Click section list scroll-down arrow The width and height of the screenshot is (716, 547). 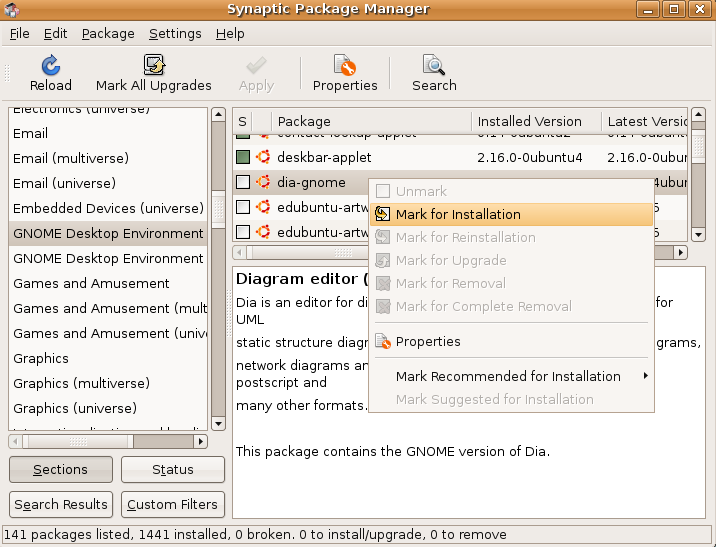218,424
